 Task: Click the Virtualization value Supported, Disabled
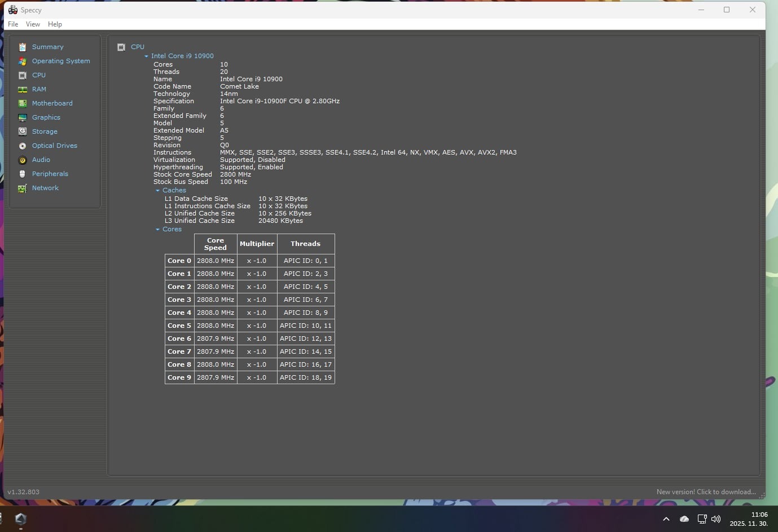point(253,160)
